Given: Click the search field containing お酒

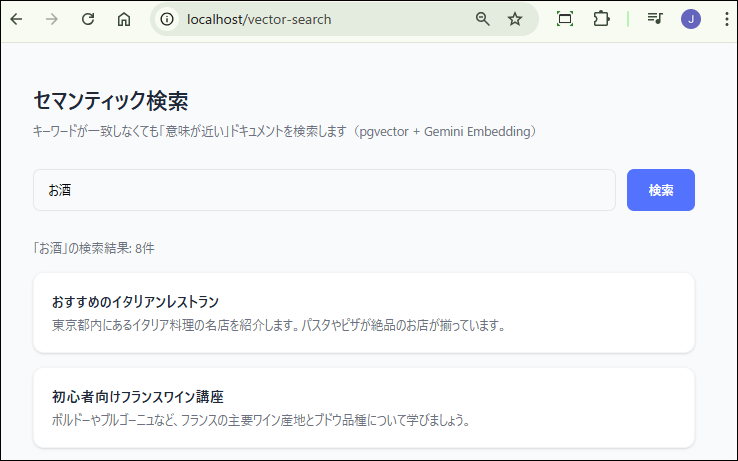Looking at the screenshot, I should point(323,190).
